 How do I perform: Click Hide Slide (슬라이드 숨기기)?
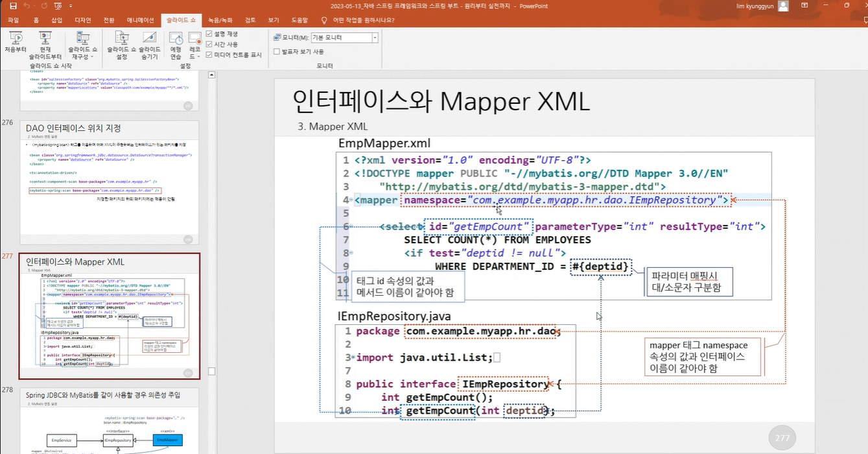click(150, 45)
